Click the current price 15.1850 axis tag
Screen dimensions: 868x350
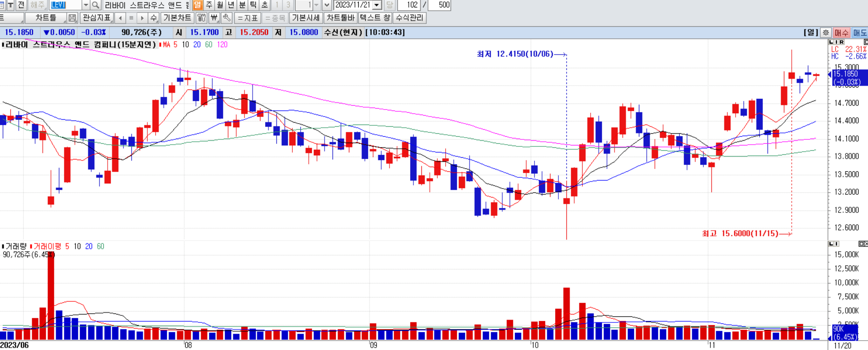849,78
